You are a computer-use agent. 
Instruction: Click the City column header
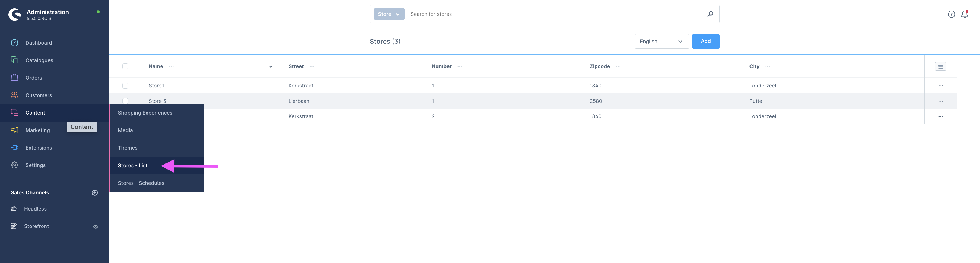coord(754,67)
